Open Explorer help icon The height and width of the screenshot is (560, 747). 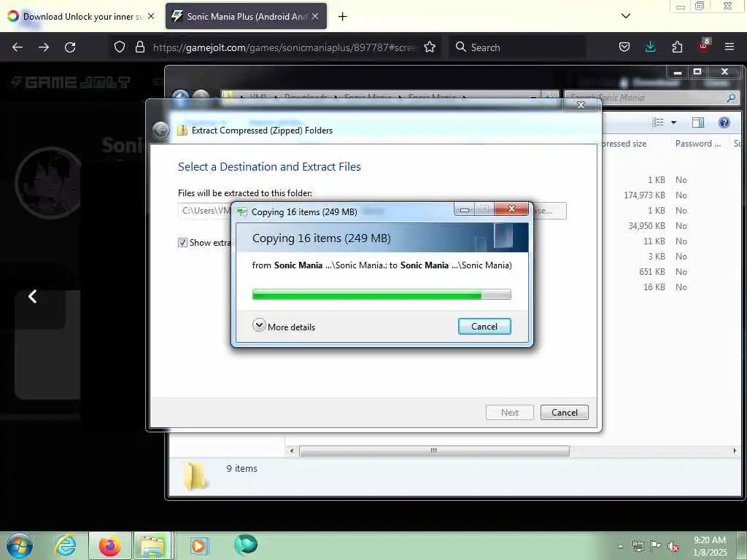coord(724,122)
